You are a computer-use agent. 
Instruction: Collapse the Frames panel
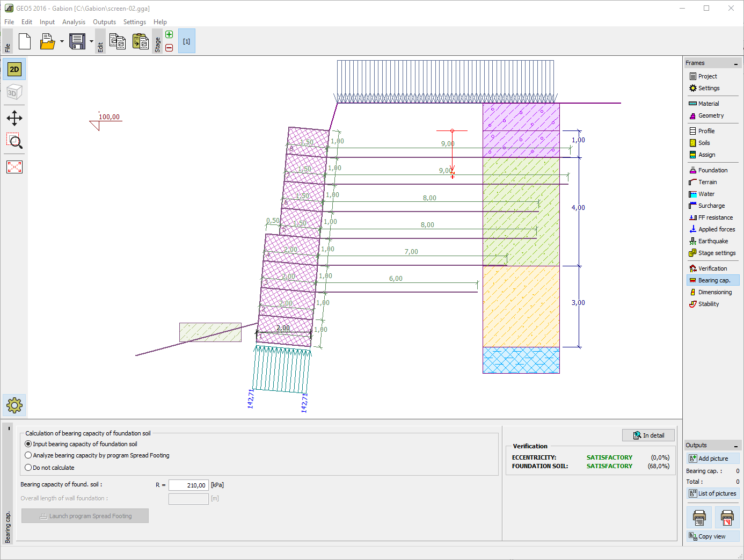tap(735, 64)
